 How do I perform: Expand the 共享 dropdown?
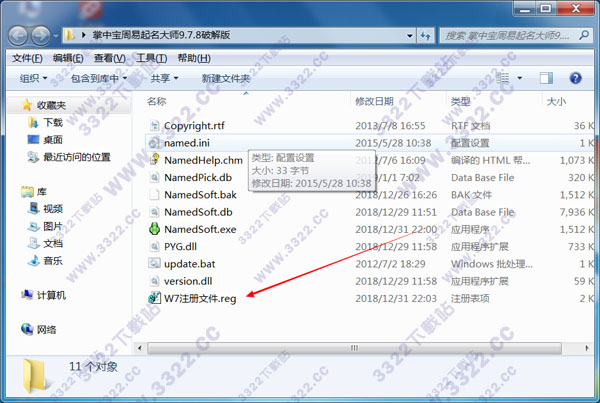(164, 78)
